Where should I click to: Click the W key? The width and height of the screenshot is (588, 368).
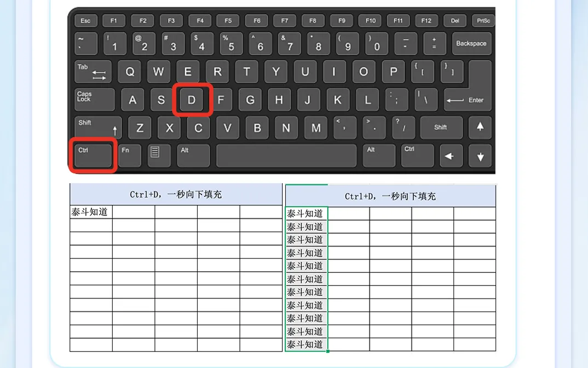[x=159, y=72]
